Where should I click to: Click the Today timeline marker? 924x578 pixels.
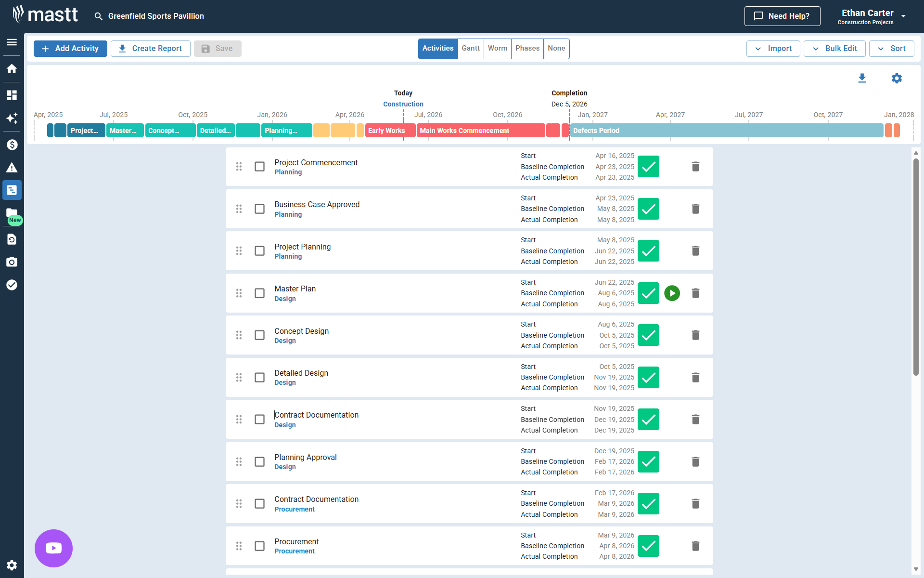403,93
